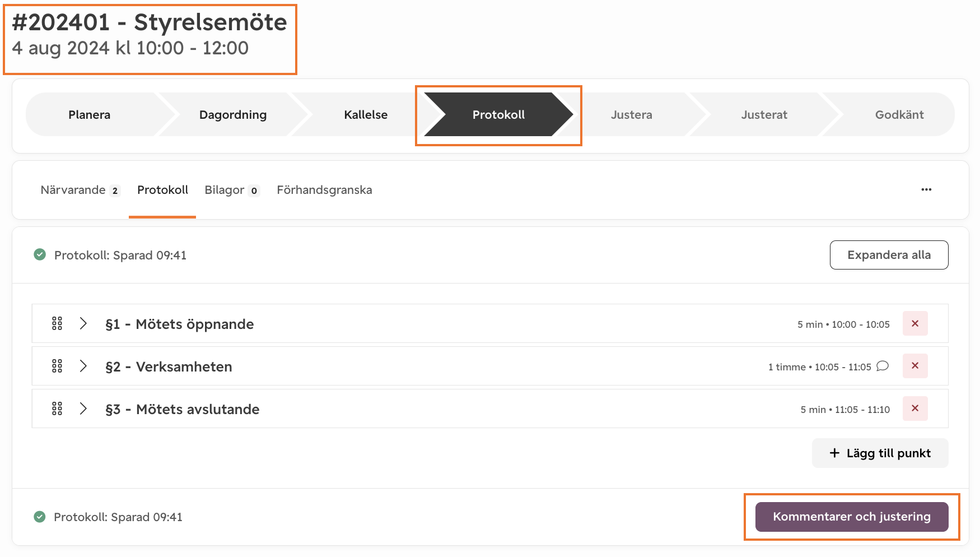This screenshot has width=980, height=557.
Task: Delete the §2 Verksamheten item
Action: coord(915,366)
